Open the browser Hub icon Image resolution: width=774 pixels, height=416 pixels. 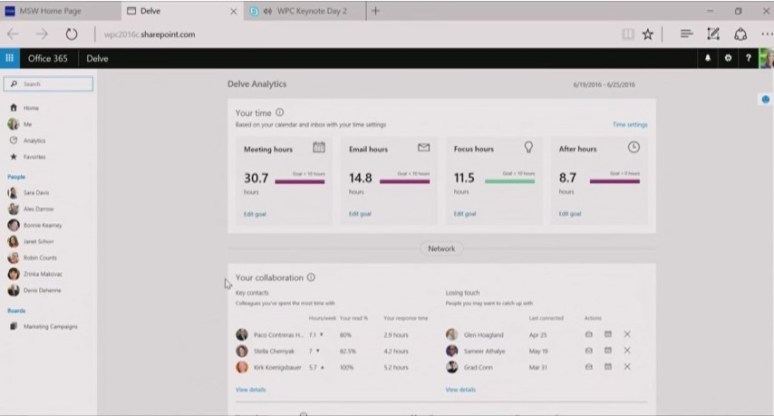tap(686, 34)
